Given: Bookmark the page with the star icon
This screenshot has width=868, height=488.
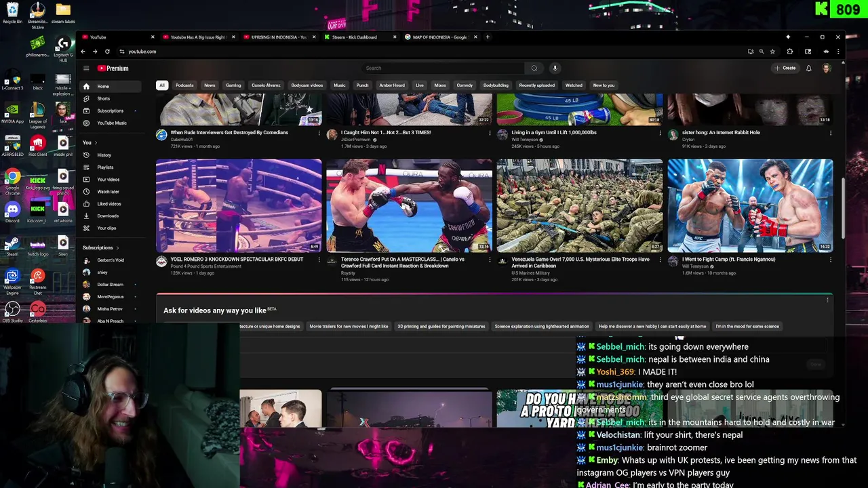Looking at the screenshot, I should (772, 52).
